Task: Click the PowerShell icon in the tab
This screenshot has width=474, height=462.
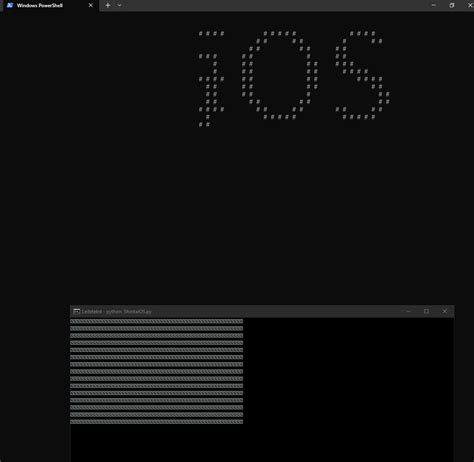Action: click(x=10, y=5)
